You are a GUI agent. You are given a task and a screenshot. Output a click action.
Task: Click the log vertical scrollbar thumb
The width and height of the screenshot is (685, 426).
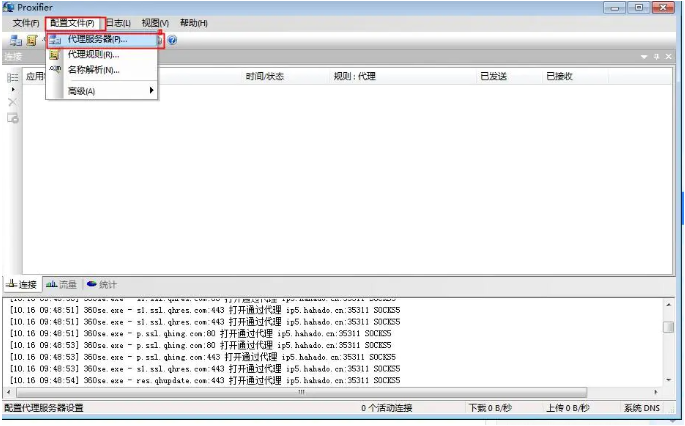point(668,327)
